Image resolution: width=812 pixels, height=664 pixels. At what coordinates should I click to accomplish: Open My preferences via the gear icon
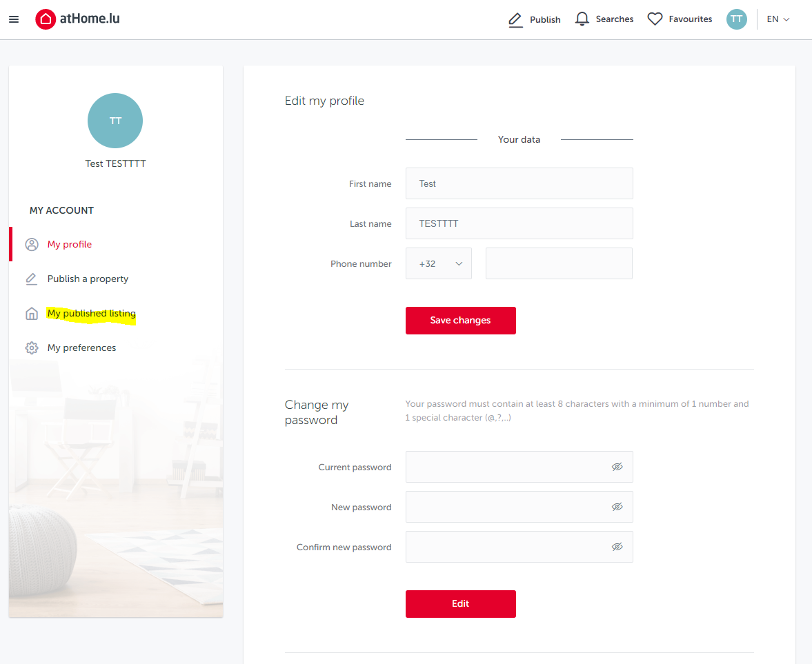point(32,348)
